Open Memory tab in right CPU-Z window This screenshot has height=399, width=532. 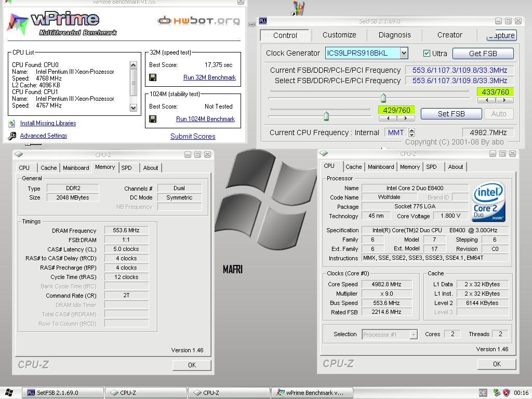pos(409,167)
